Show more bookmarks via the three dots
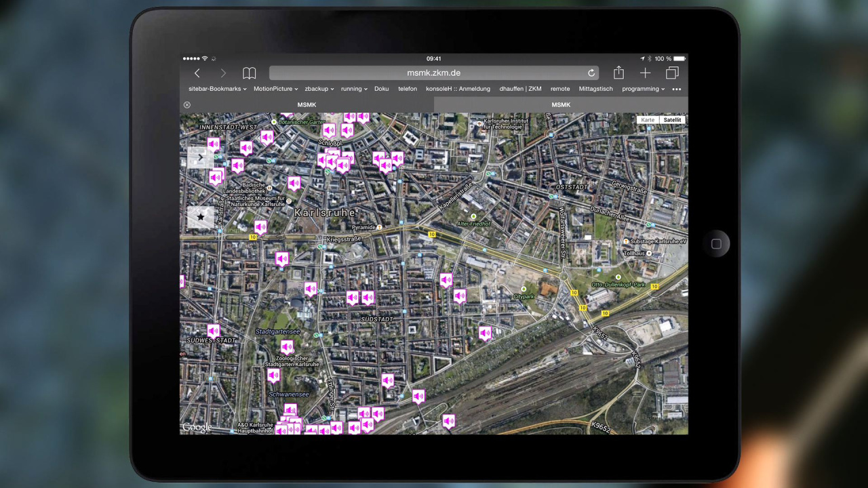 (x=676, y=89)
